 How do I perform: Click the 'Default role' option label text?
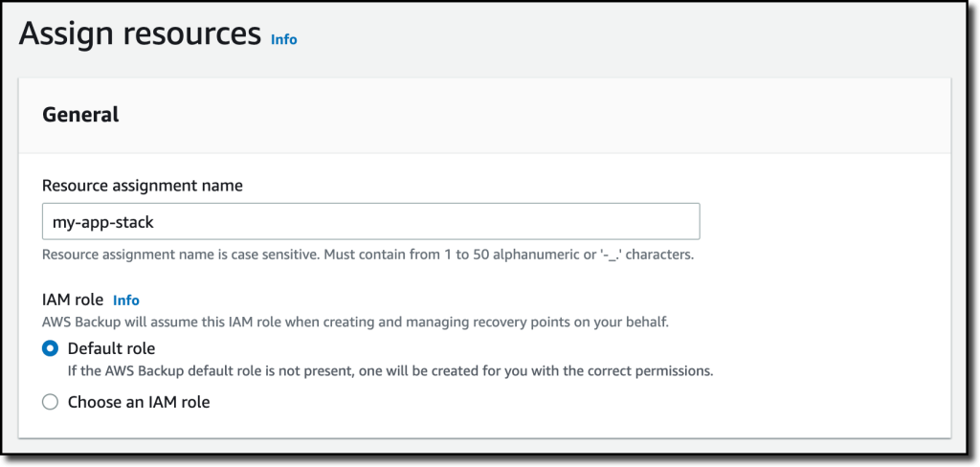111,348
